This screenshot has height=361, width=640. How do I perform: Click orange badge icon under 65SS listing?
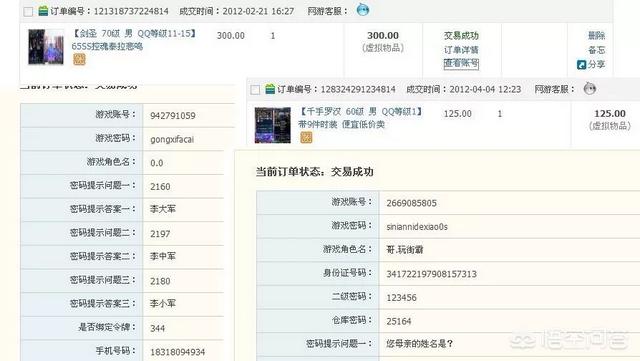79,60
